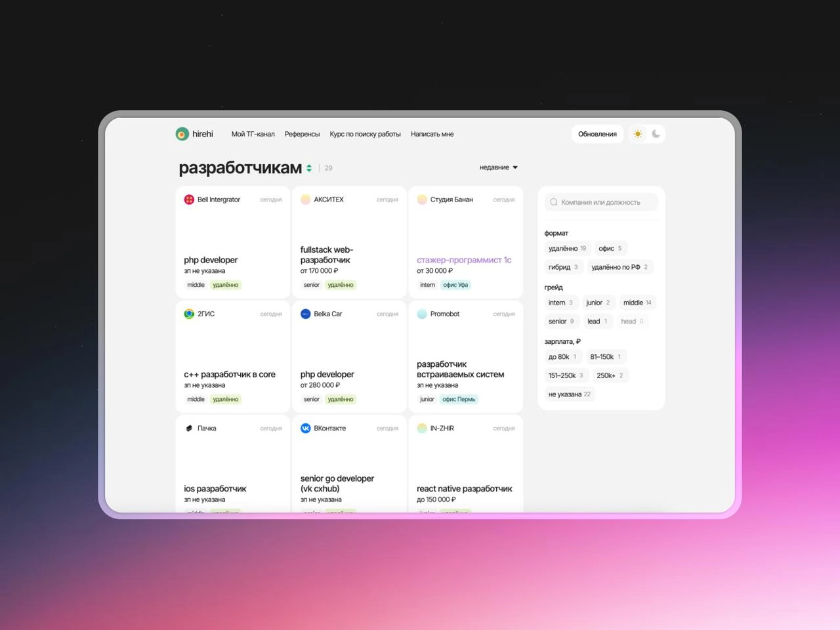
Task: Click the разработчикам page heading
Action: (x=240, y=168)
